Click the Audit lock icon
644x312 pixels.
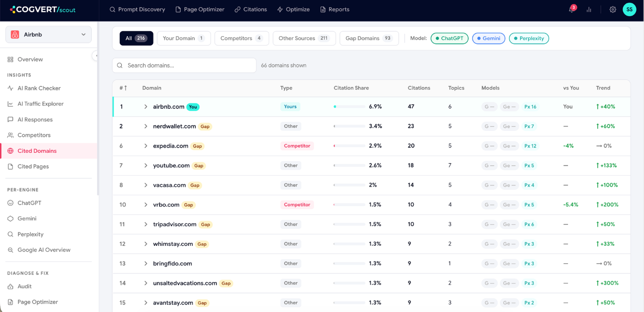point(10,287)
